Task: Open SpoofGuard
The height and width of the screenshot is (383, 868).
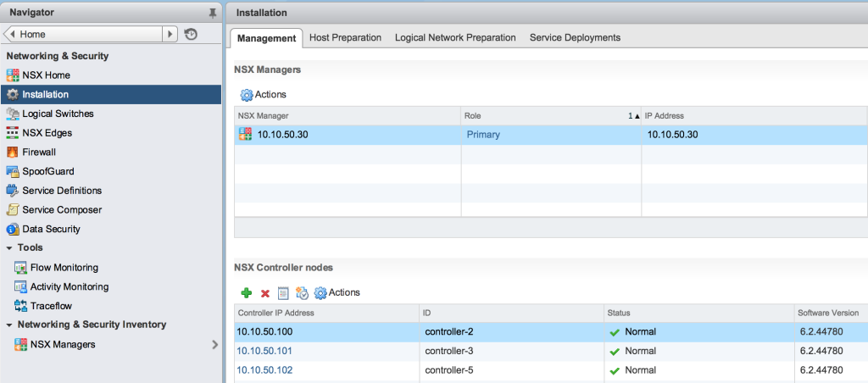Action: click(x=48, y=171)
